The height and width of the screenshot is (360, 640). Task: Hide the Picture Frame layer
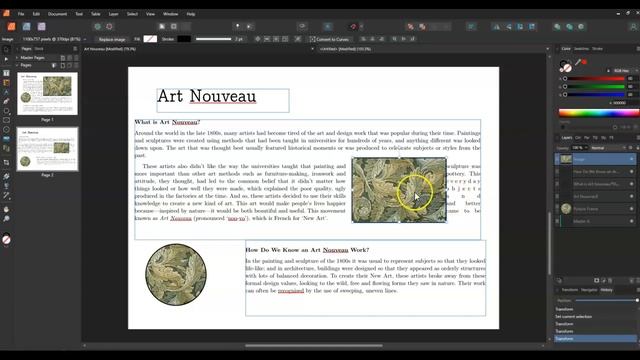point(631,209)
